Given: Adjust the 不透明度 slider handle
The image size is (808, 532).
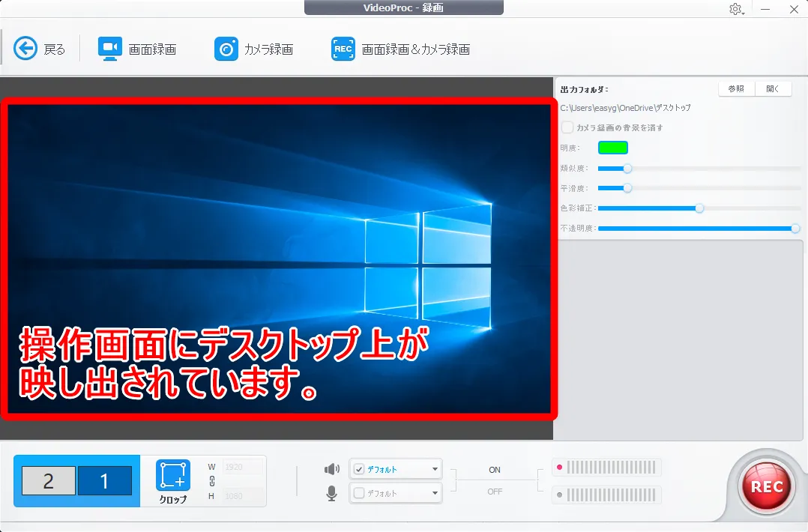Looking at the screenshot, I should point(795,228).
